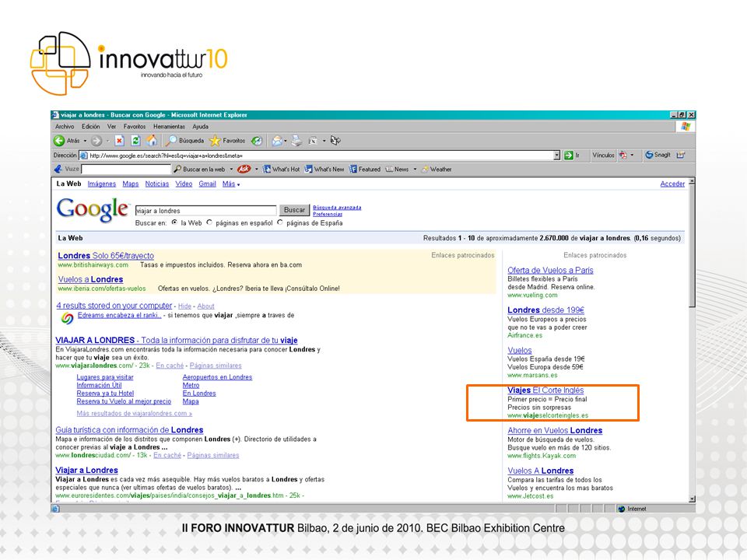The height and width of the screenshot is (560, 747).
Task: Open What's New toolbar item
Action: tap(324, 169)
